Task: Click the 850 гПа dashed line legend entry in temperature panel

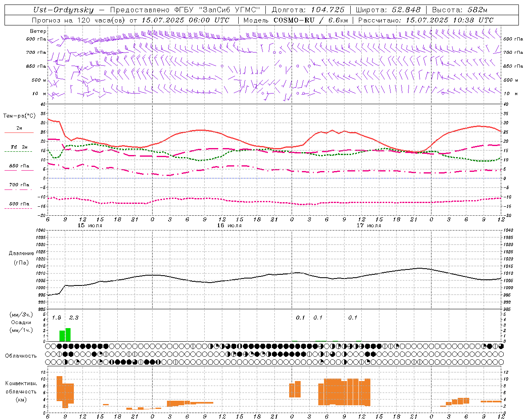Action: [19, 167]
